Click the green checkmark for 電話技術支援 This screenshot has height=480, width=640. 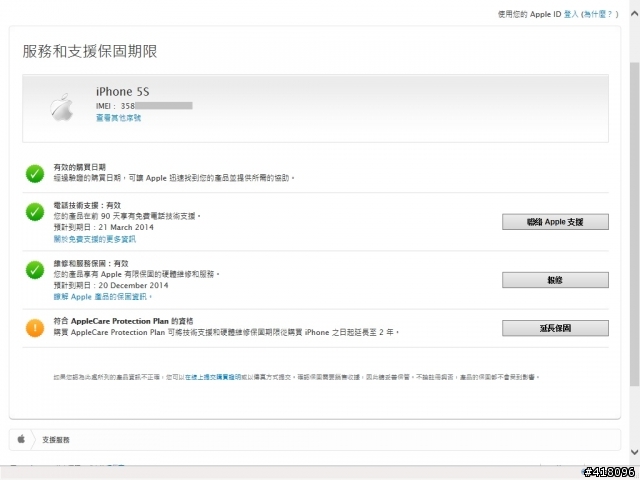click(35, 212)
